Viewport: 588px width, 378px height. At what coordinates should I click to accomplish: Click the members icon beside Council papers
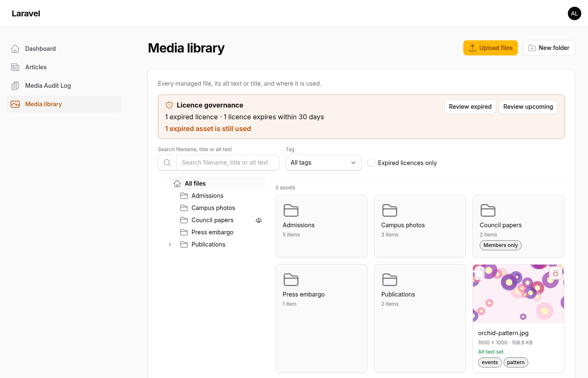coord(259,220)
